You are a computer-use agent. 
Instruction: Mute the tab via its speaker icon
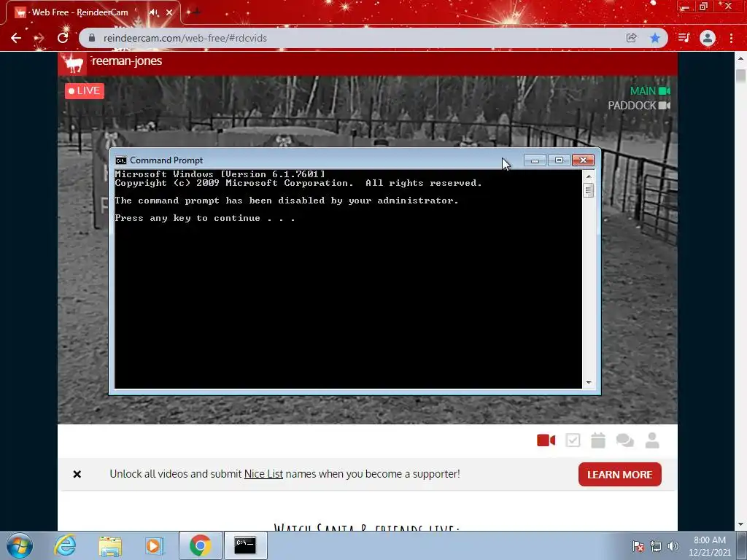tap(153, 12)
